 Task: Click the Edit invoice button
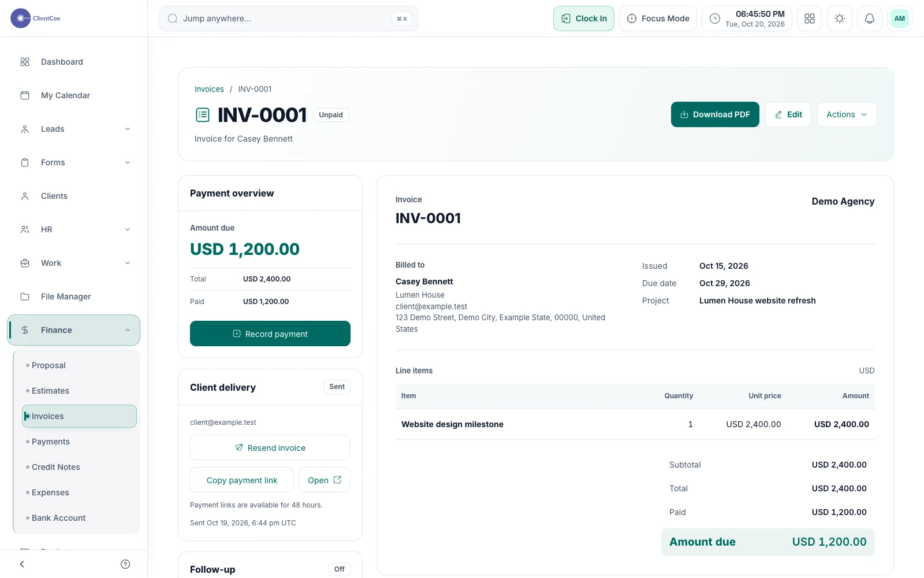point(788,114)
